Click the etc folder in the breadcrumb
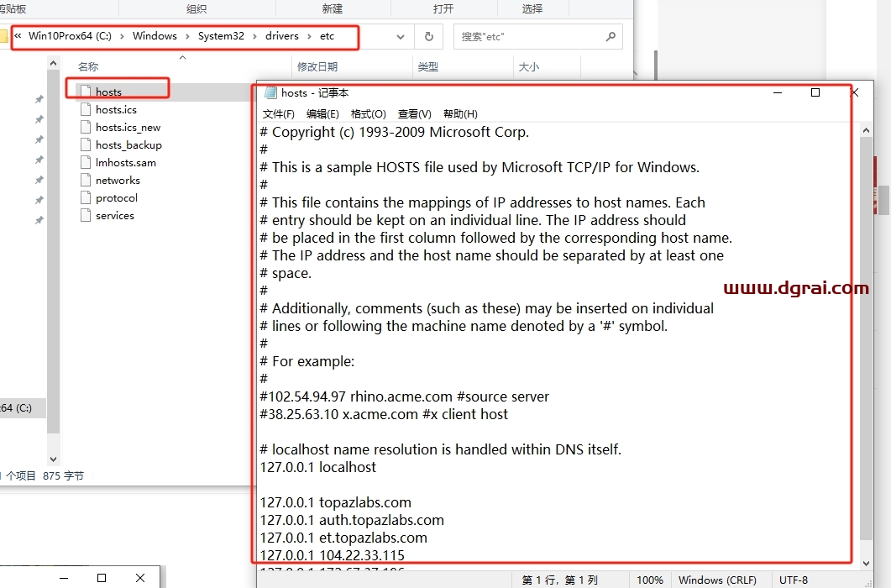The image size is (891, 588). point(327,36)
